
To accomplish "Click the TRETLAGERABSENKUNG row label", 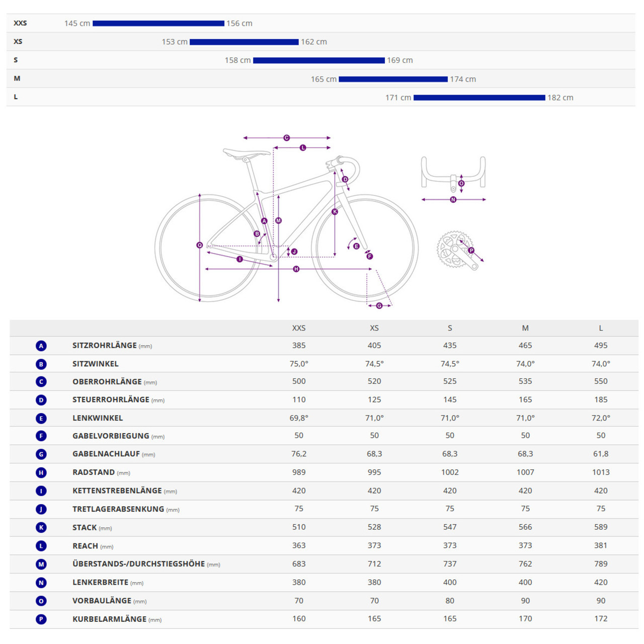I will coord(118,509).
